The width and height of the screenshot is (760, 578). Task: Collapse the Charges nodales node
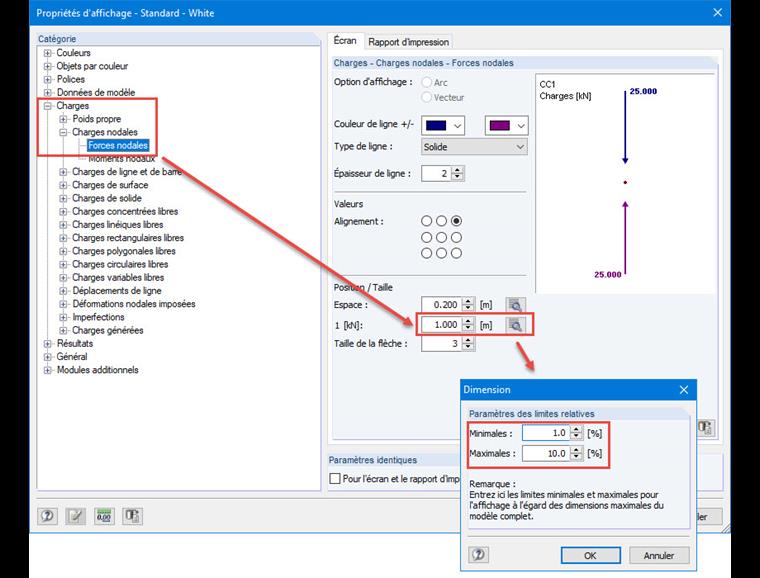click(x=63, y=132)
